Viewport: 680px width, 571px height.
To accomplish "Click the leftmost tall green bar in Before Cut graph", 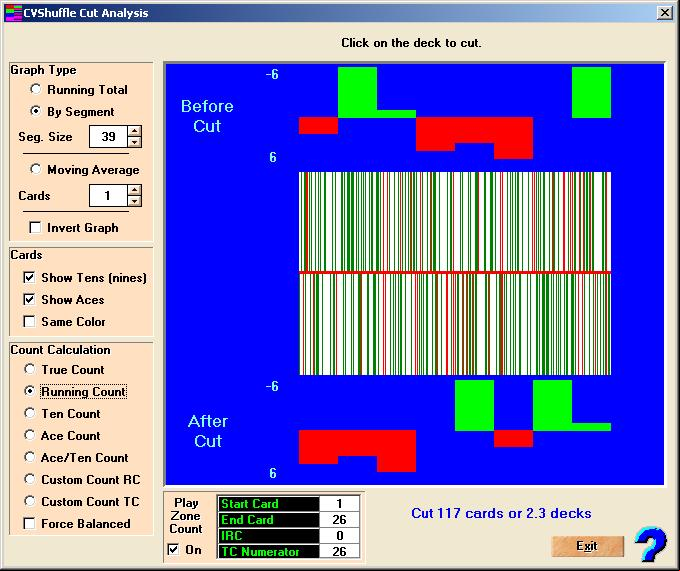I will tap(357, 92).
